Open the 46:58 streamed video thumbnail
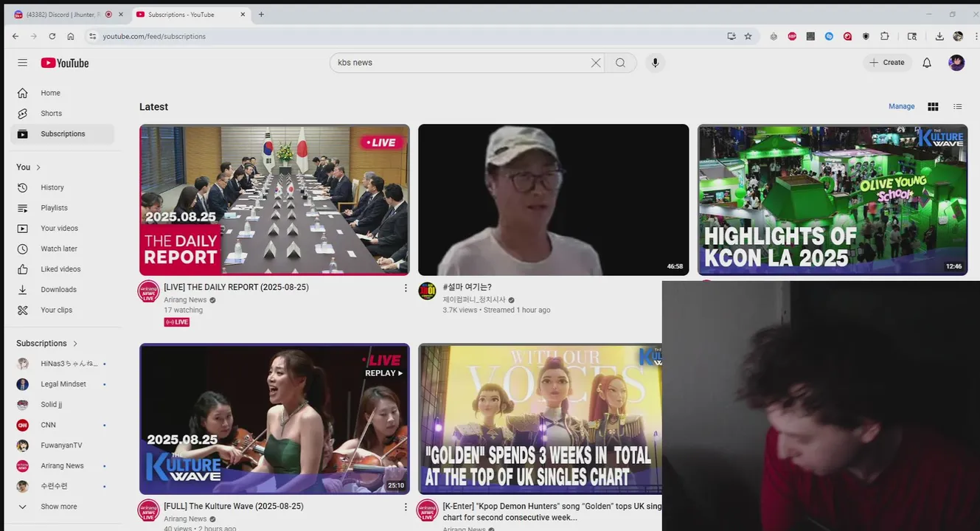Screen dimensions: 980x531 pos(553,200)
